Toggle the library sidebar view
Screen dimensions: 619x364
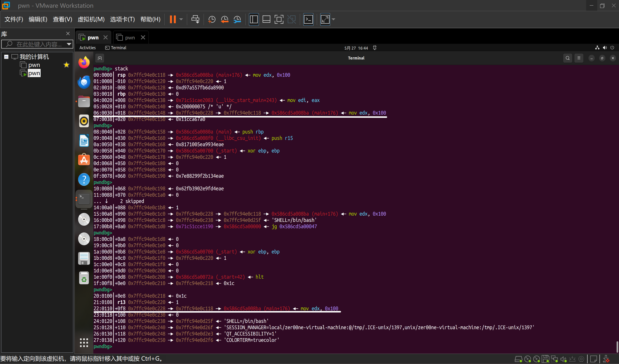click(254, 19)
